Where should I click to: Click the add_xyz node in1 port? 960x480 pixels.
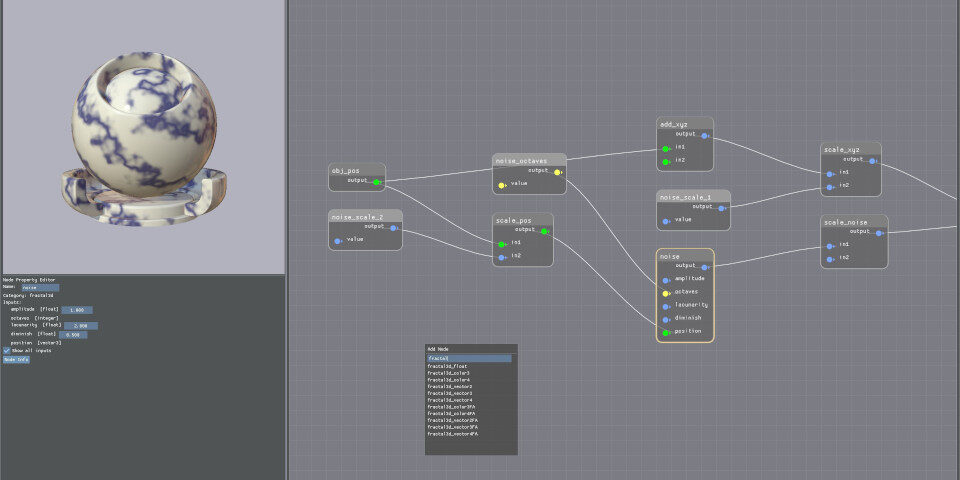coord(666,148)
